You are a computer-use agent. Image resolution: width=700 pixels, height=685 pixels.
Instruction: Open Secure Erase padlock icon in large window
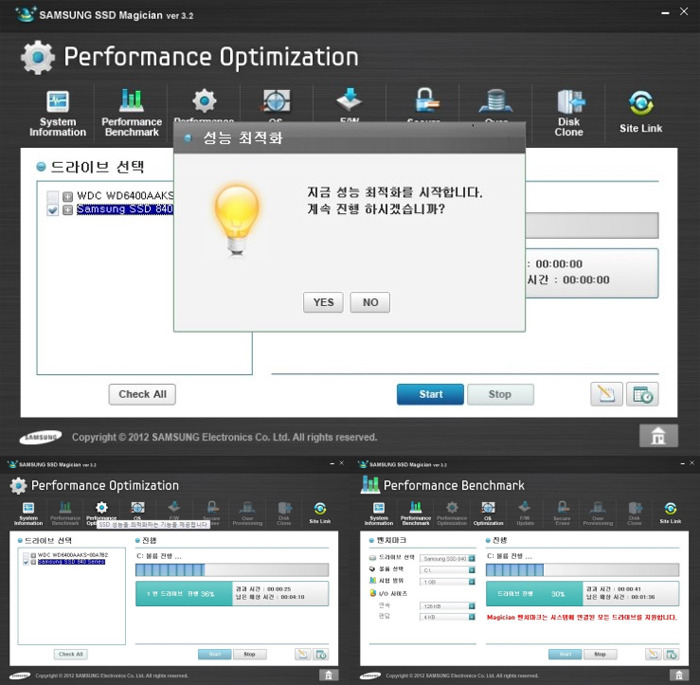click(425, 100)
